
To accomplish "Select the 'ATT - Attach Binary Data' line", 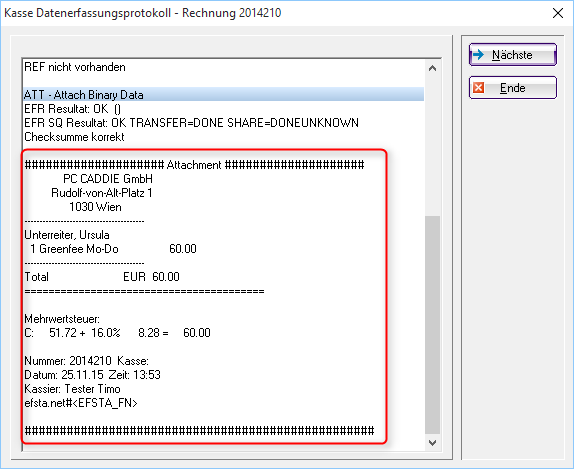I will tap(223, 95).
